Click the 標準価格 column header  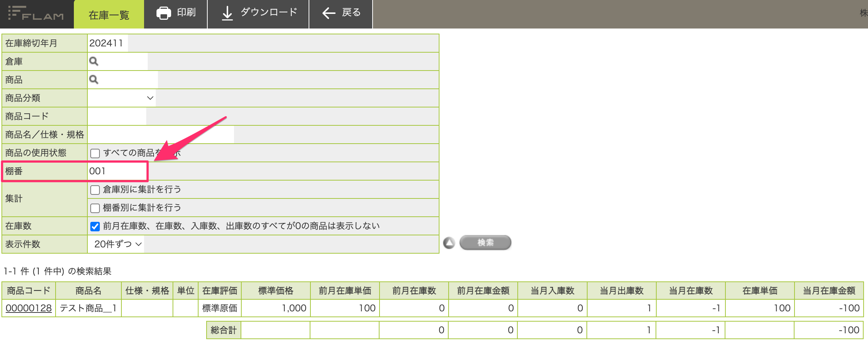(x=276, y=291)
